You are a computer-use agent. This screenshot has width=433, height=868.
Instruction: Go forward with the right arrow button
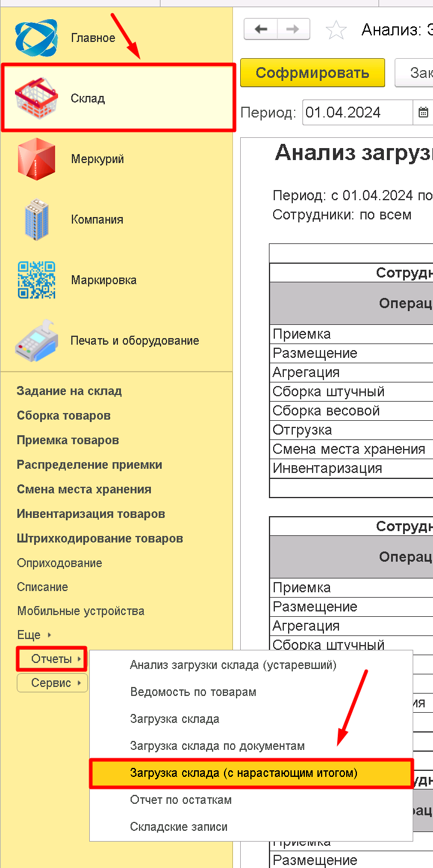click(x=293, y=29)
